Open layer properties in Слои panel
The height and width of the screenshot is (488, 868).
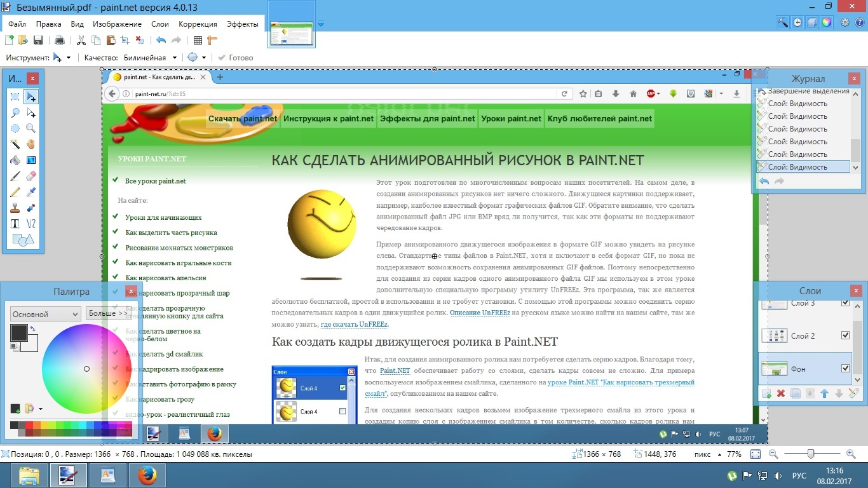(x=853, y=394)
